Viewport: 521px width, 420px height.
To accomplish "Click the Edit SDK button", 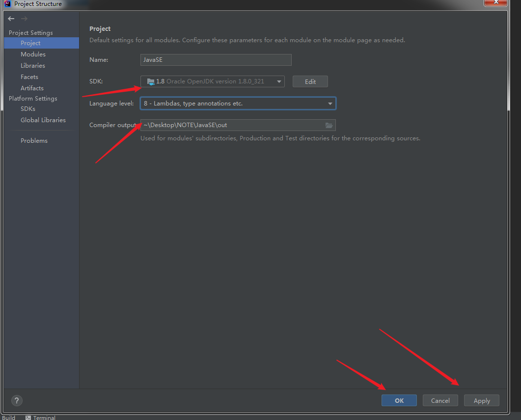I will [x=310, y=81].
